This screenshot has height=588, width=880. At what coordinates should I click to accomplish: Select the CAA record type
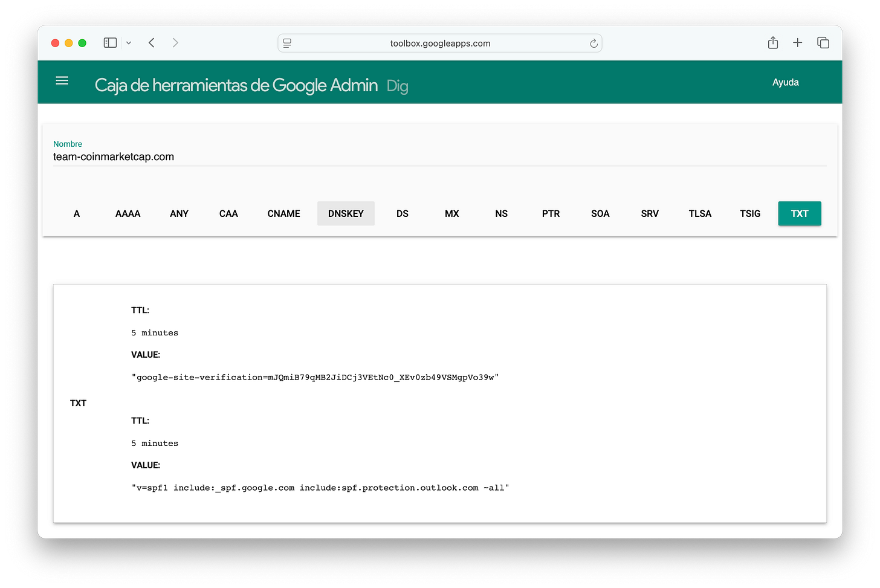228,213
